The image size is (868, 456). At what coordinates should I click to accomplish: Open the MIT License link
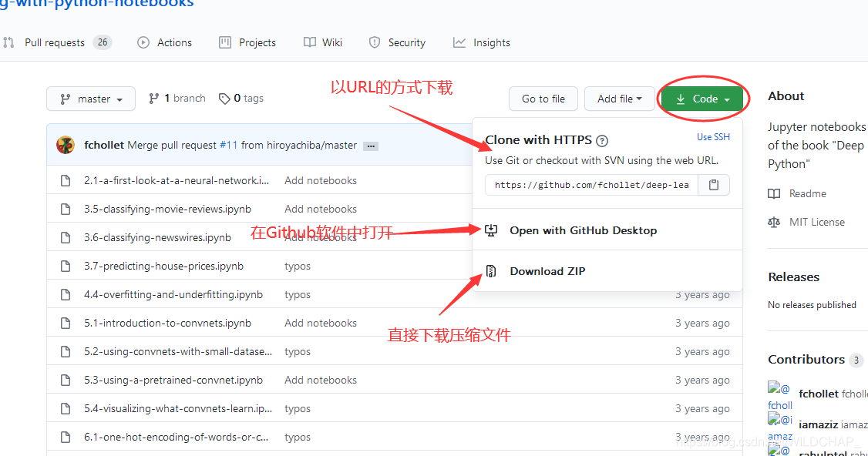(817, 222)
